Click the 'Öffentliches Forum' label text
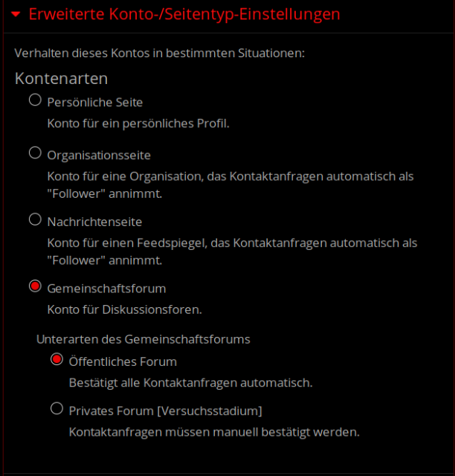This screenshot has width=455, height=476. click(x=123, y=362)
